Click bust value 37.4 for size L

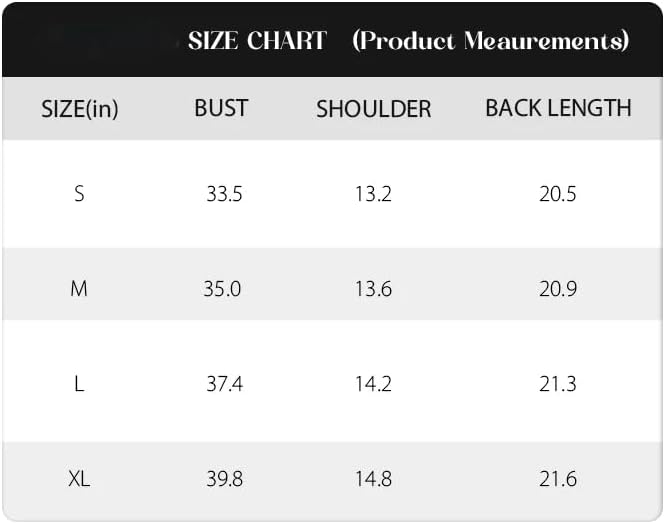(225, 384)
